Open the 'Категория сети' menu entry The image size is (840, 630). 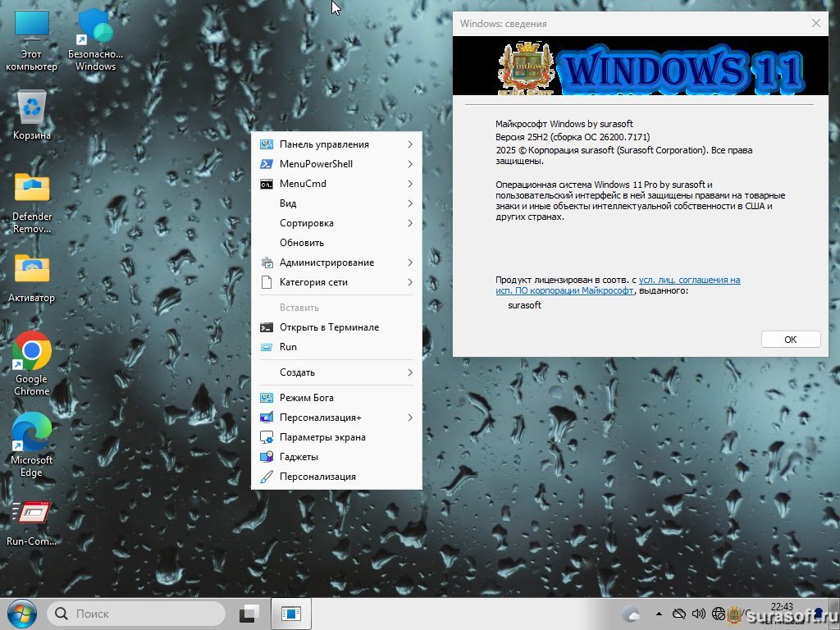click(336, 282)
